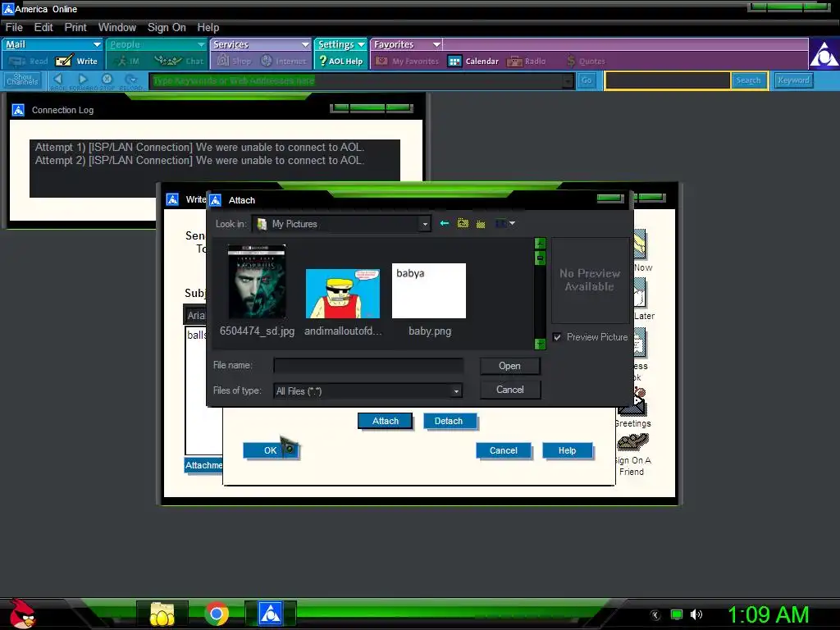The image size is (840, 630).
Task: Click the blue Detach button
Action: pyautogui.click(x=449, y=421)
